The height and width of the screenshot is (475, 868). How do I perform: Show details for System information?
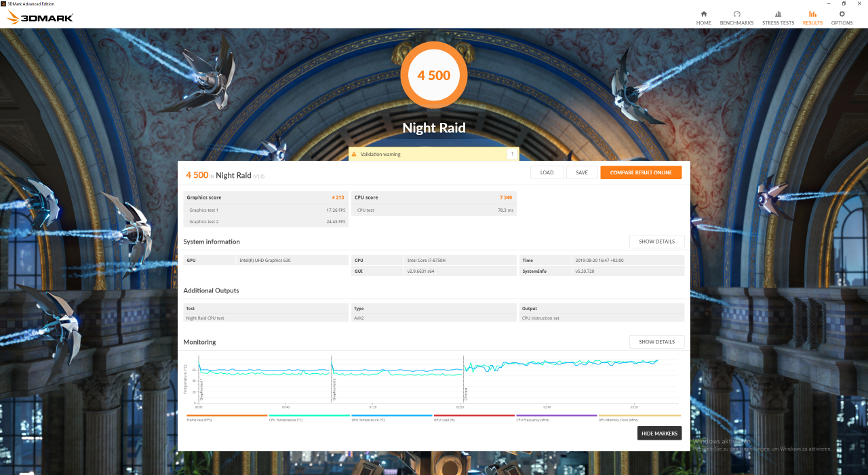656,242
